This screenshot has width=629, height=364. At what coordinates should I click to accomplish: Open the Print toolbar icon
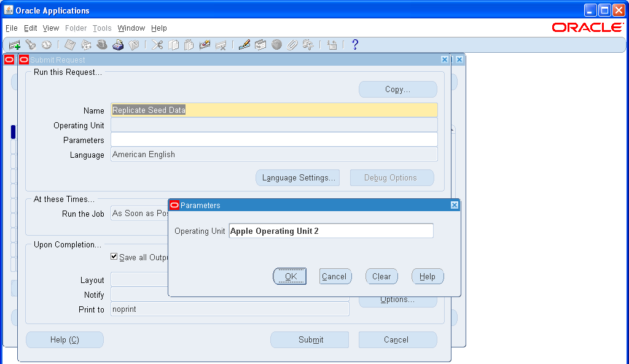[x=119, y=44]
